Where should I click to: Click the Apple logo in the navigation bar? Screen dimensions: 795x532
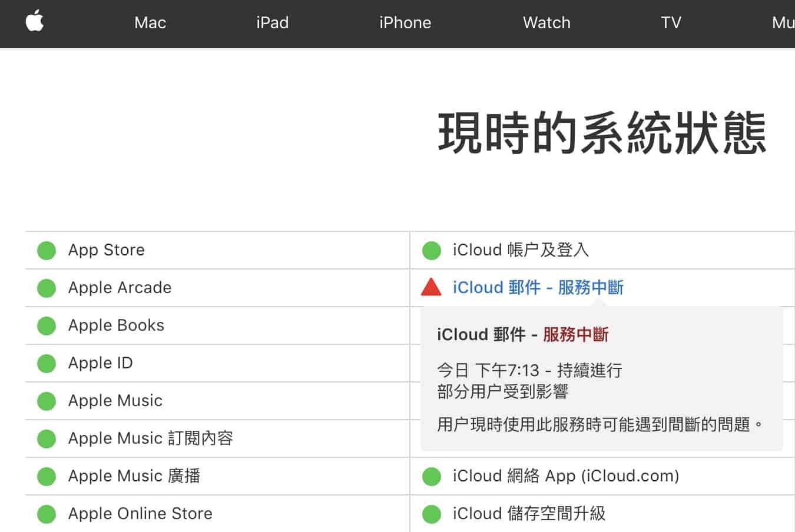pos(35,22)
